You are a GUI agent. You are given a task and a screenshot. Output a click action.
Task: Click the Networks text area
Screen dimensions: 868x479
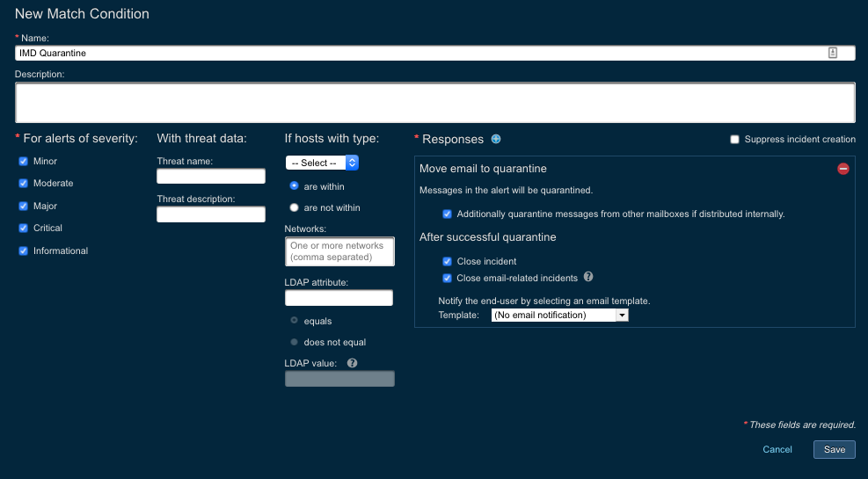click(x=339, y=251)
